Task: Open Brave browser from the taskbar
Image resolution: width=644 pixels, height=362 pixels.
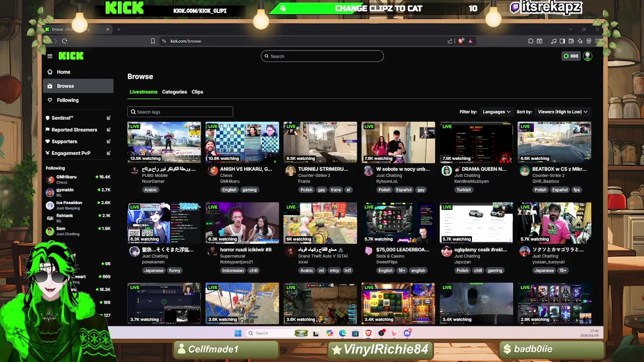Action: [x=368, y=333]
